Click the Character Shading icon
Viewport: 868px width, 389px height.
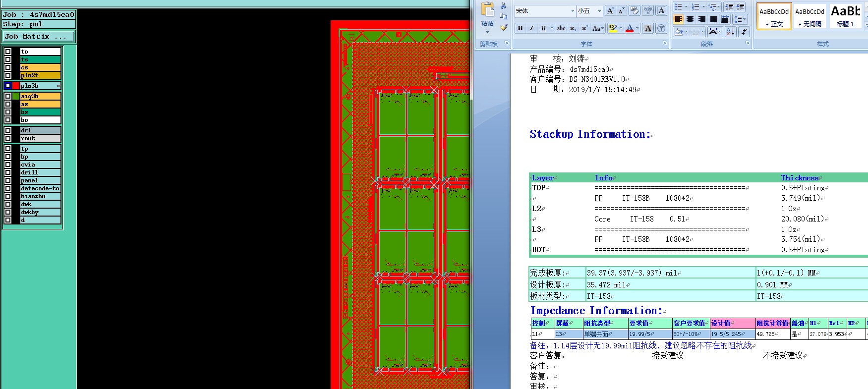648,28
